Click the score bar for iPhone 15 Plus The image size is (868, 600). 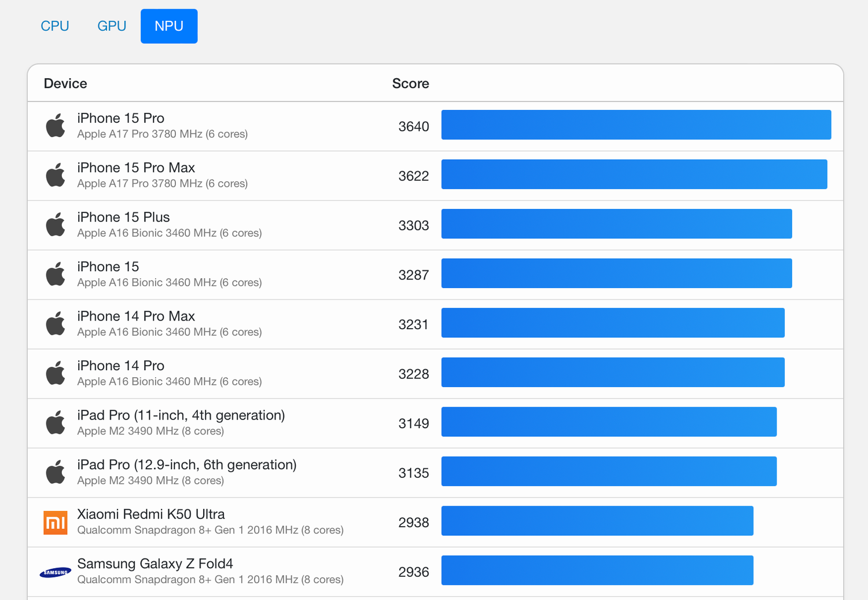(616, 224)
